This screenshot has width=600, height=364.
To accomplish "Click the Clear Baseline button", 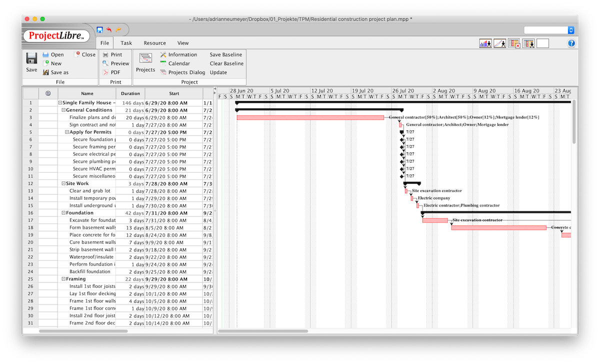I will pyautogui.click(x=226, y=63).
